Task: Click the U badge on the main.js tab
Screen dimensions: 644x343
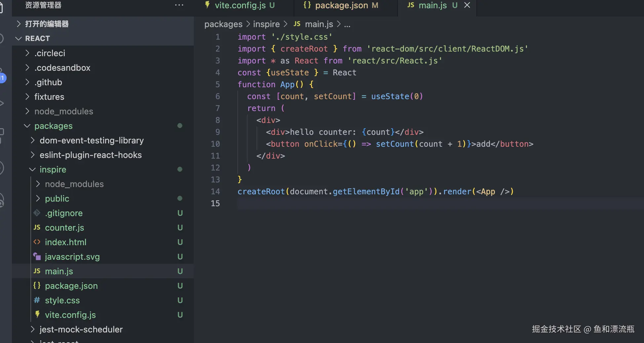Action: coord(455,5)
